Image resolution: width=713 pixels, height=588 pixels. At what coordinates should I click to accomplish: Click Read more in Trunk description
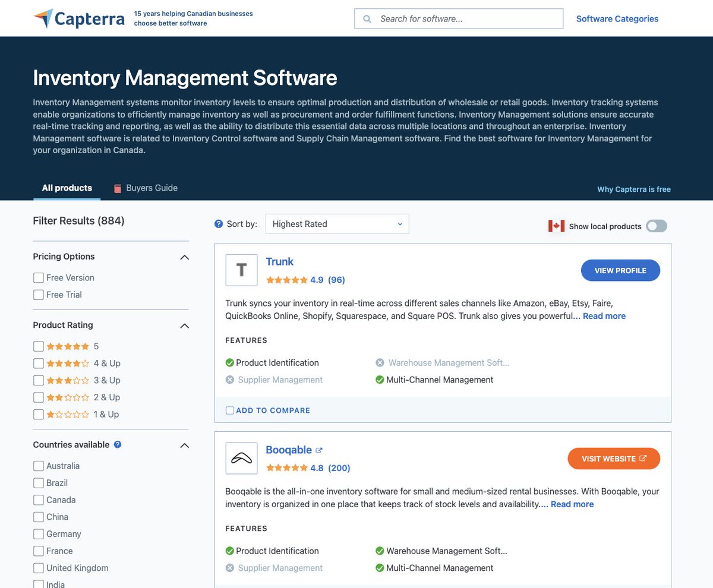(604, 316)
